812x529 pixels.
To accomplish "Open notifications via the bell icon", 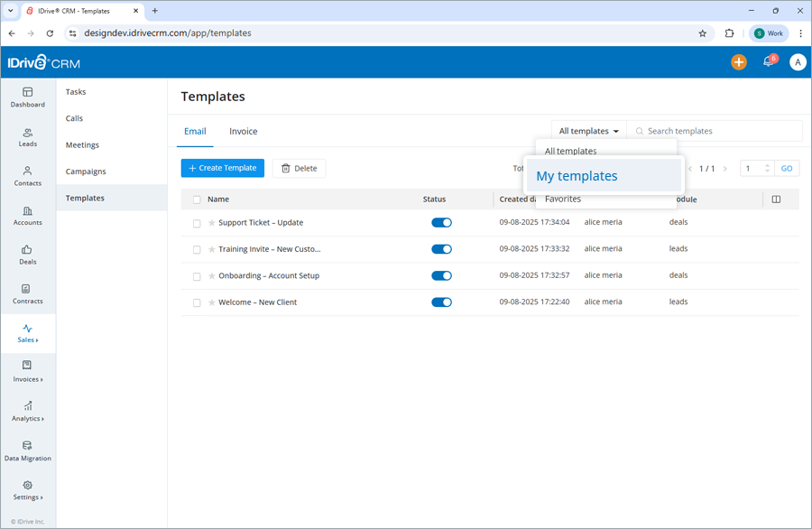I will tap(768, 61).
